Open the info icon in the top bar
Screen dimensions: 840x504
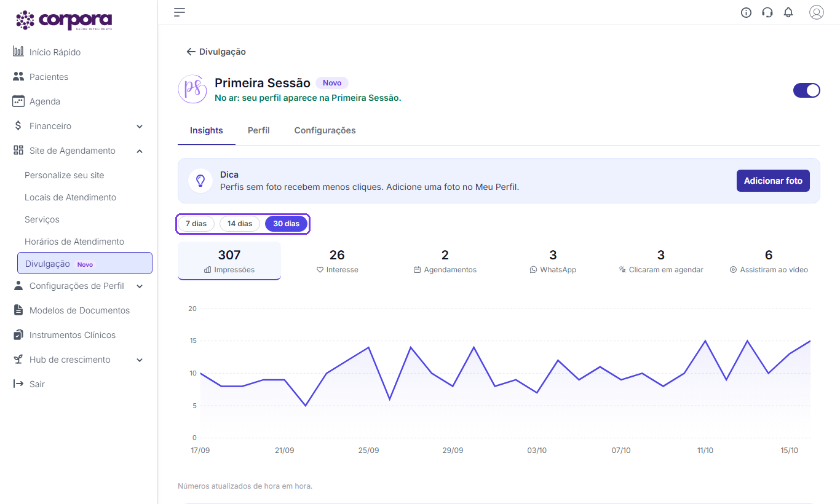tap(746, 12)
